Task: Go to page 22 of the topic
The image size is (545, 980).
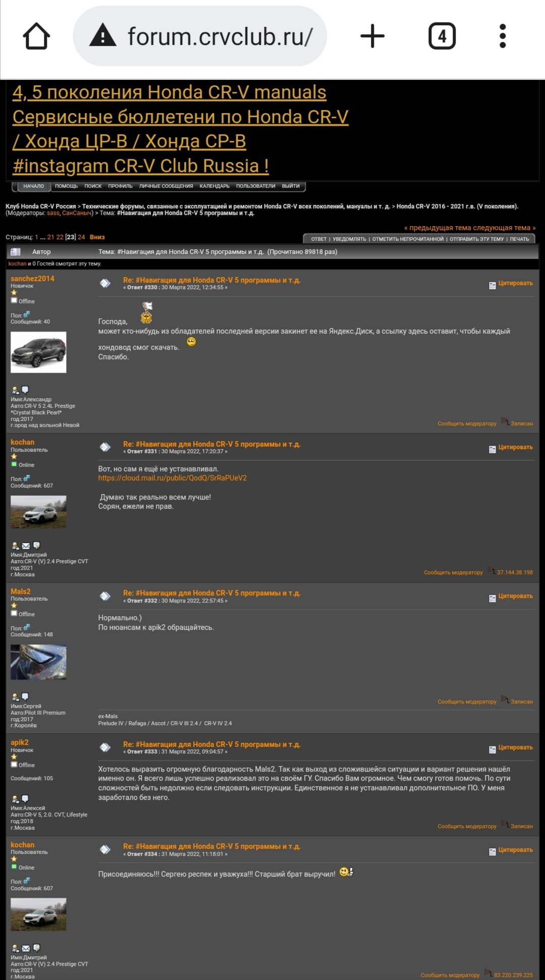Action: click(x=60, y=237)
